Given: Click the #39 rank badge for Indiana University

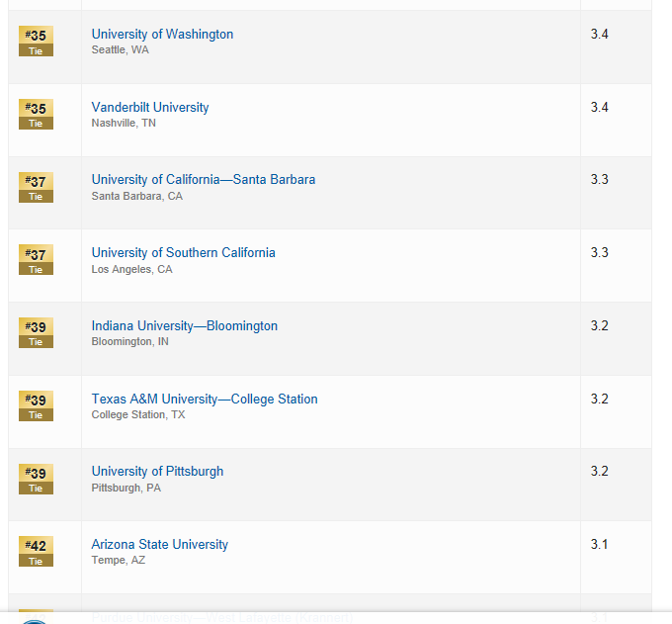Looking at the screenshot, I should [x=36, y=333].
